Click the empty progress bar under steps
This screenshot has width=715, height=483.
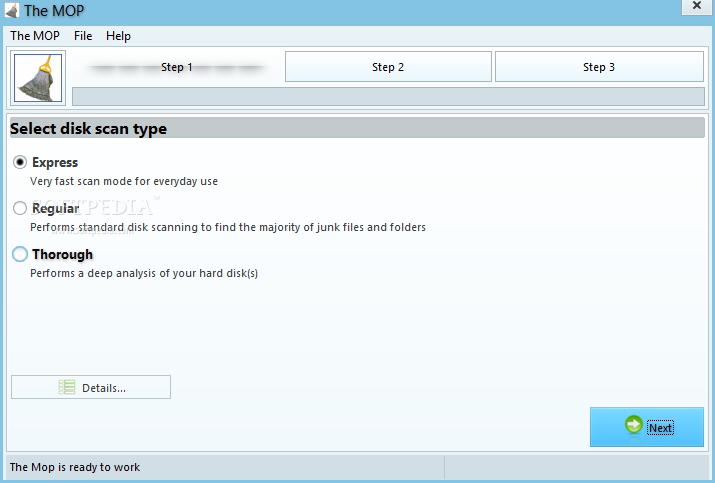(389, 96)
